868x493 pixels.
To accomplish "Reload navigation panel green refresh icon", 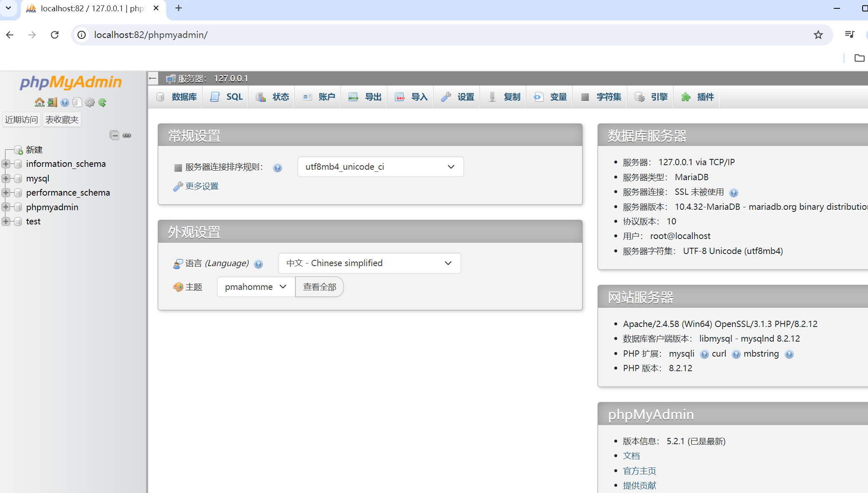I will point(102,102).
